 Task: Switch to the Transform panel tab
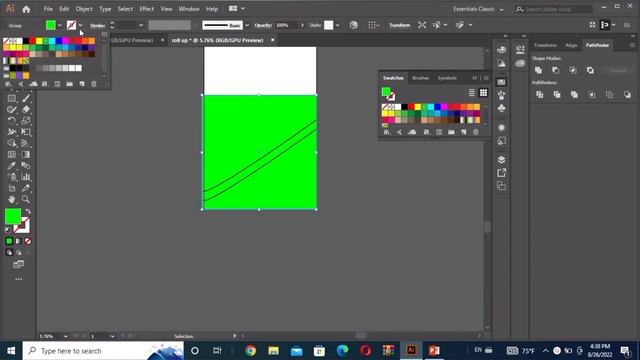tap(545, 45)
